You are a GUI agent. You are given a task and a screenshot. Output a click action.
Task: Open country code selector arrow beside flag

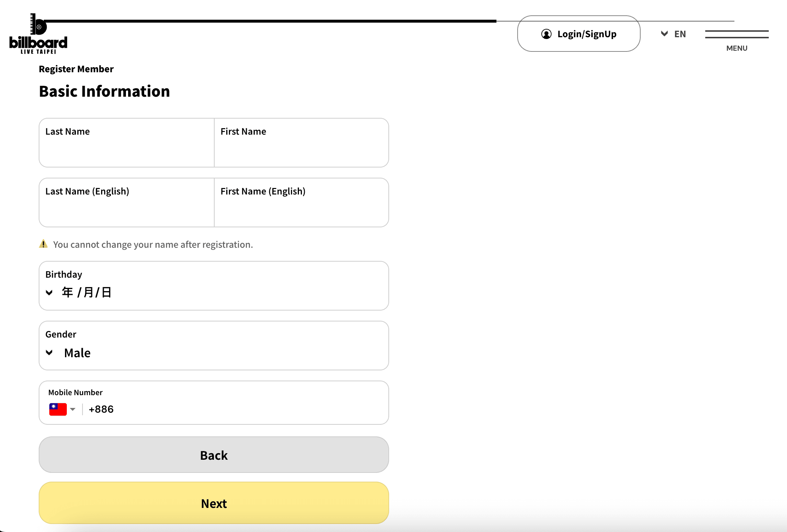point(73,409)
